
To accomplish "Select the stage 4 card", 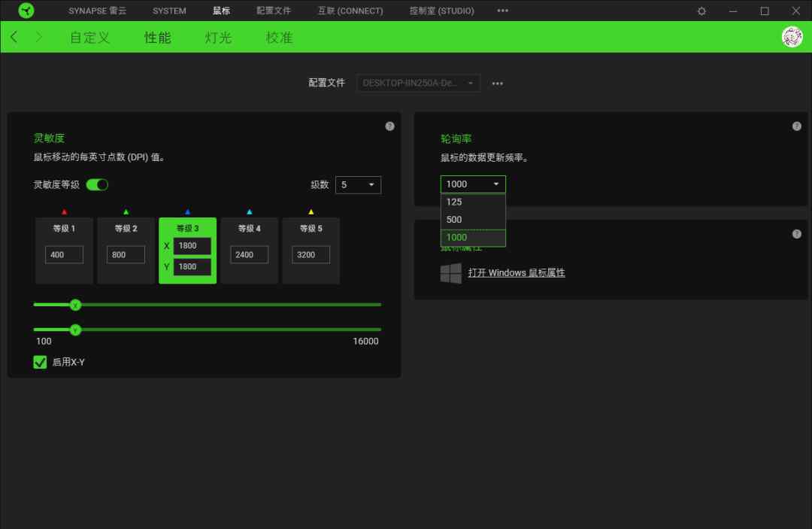I will pos(249,251).
